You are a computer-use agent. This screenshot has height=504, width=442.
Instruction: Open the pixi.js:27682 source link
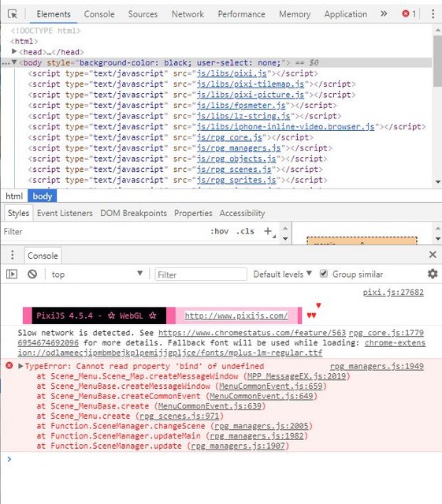(x=393, y=292)
